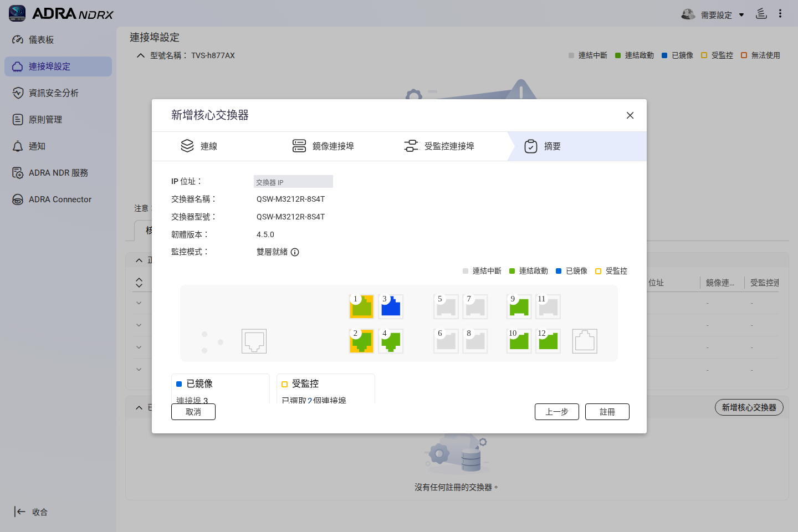Screen dimensions: 798x532
Task: Select green port 12
Action: click(x=548, y=341)
